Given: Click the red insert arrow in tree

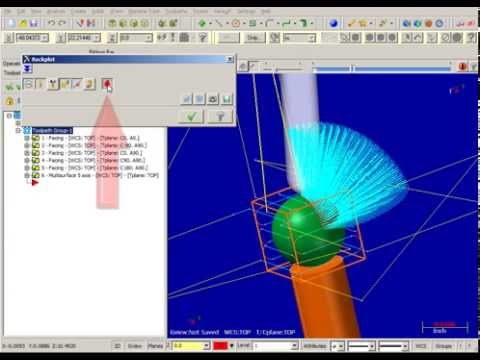Looking at the screenshot, I should (x=35, y=183).
